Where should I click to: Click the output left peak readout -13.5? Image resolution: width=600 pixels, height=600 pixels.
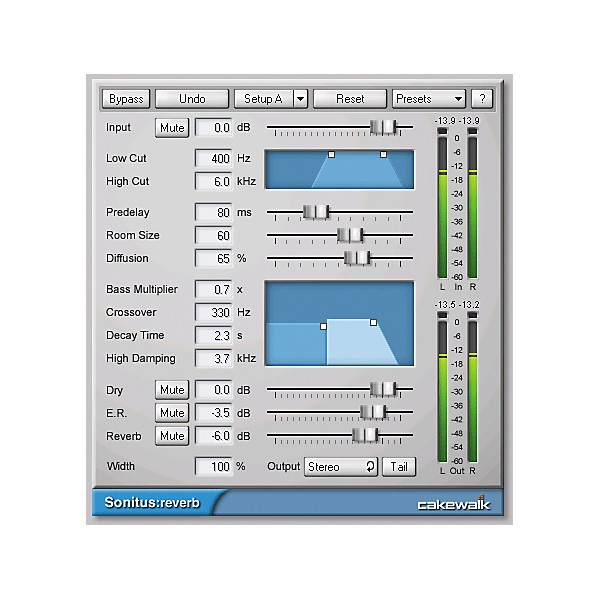coord(445,305)
